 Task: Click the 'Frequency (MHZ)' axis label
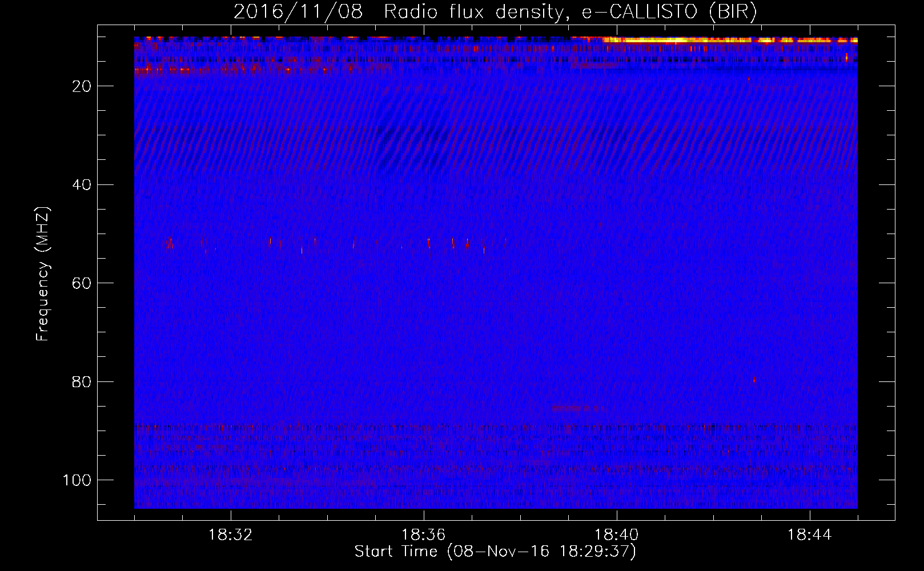coord(43,274)
